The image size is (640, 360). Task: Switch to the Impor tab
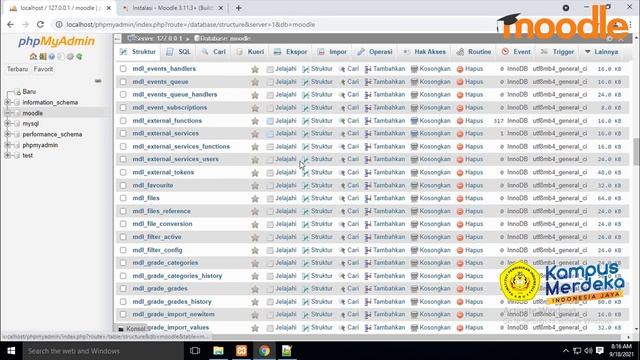(x=332, y=52)
